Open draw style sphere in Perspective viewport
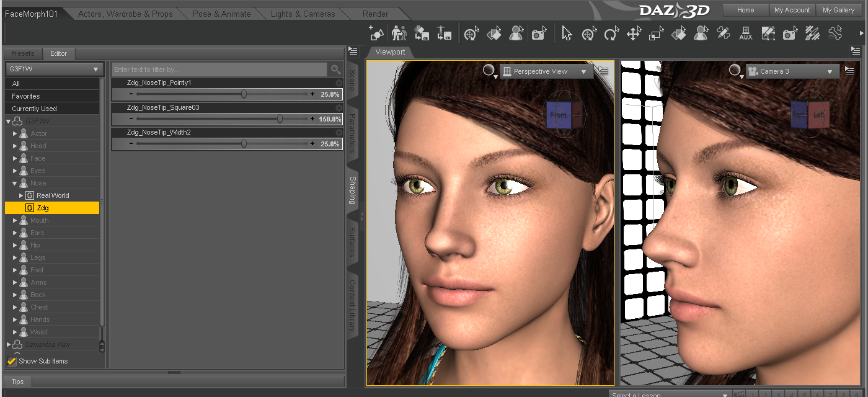Image resolution: width=868 pixels, height=397 pixels. coord(489,71)
